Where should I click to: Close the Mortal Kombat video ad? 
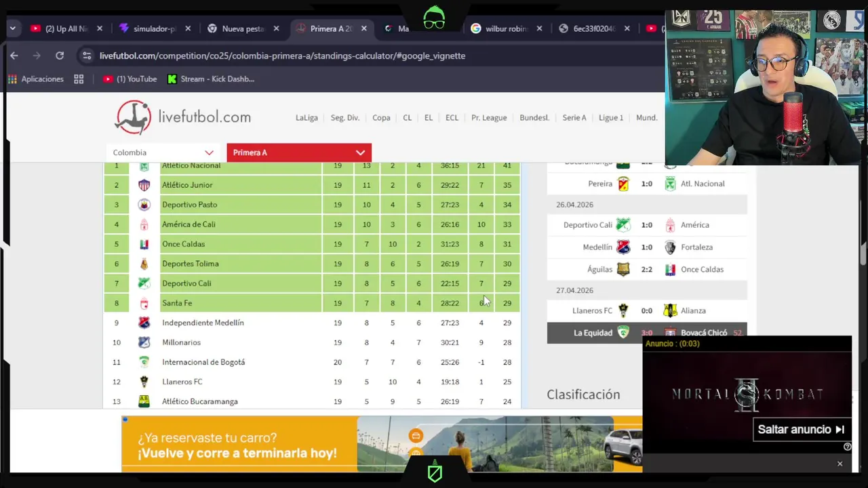click(840, 464)
